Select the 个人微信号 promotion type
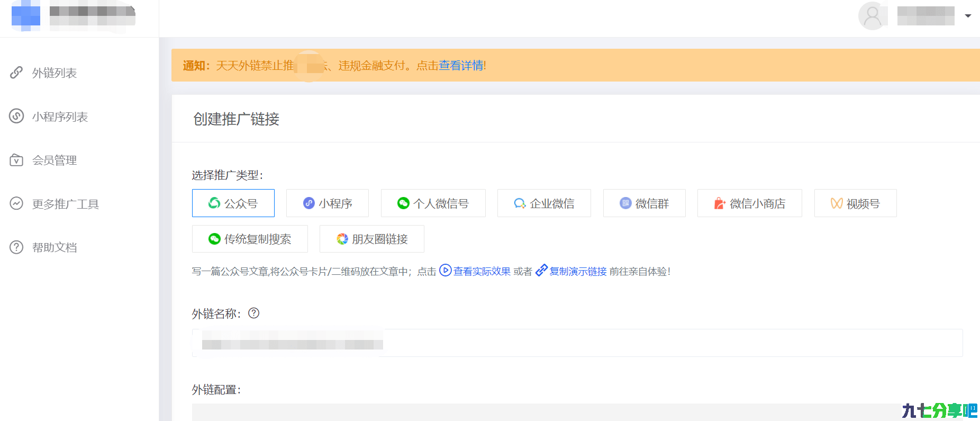Screen dimensions: 980x421 433,203
